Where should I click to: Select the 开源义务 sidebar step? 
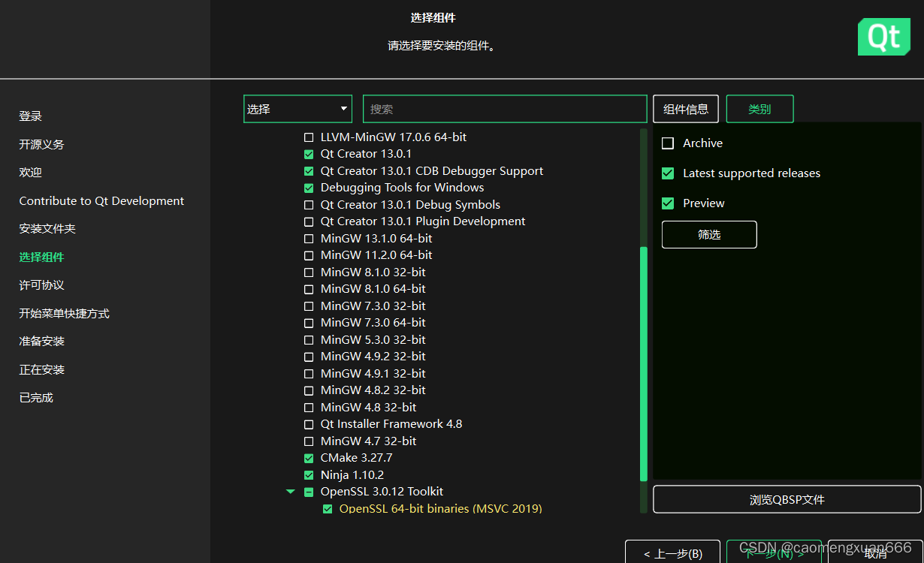(x=42, y=144)
